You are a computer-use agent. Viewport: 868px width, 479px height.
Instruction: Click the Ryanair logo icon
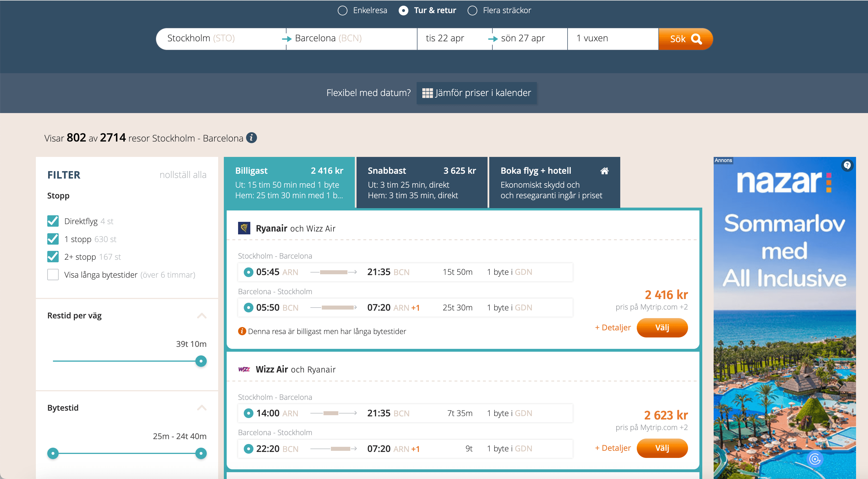point(244,228)
